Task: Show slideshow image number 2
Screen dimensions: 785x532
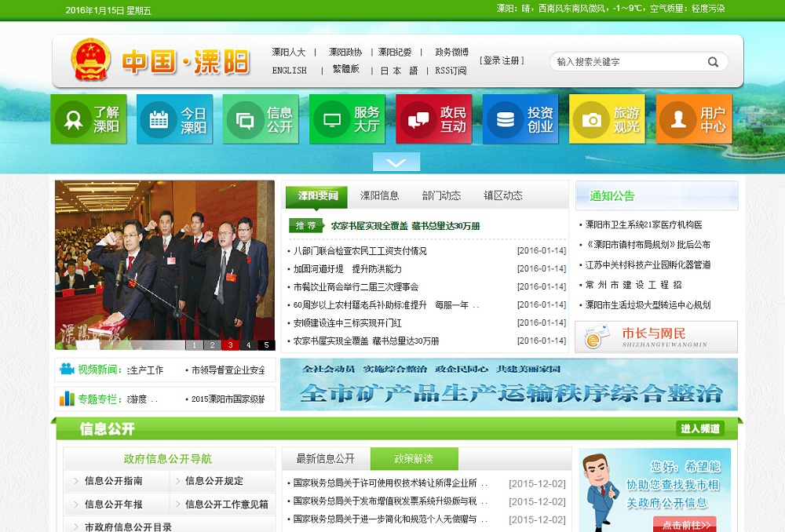Action: (x=212, y=344)
